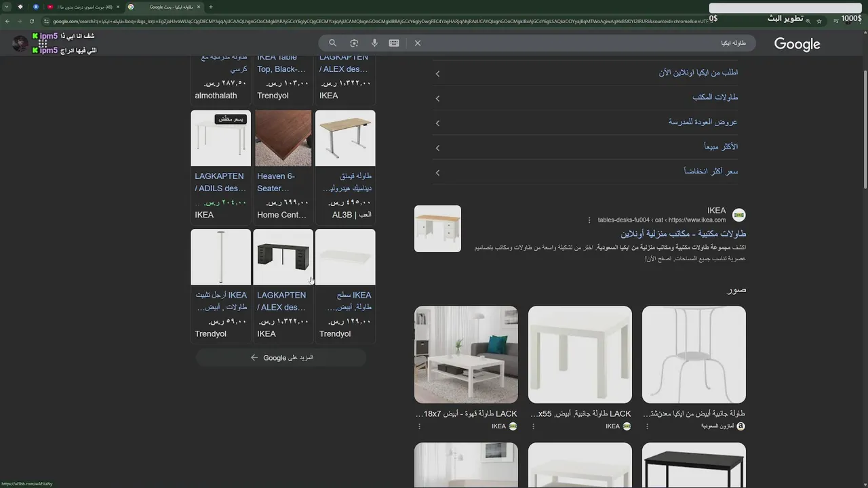Open white tabletop product image
This screenshot has height=488, width=868.
(345, 257)
